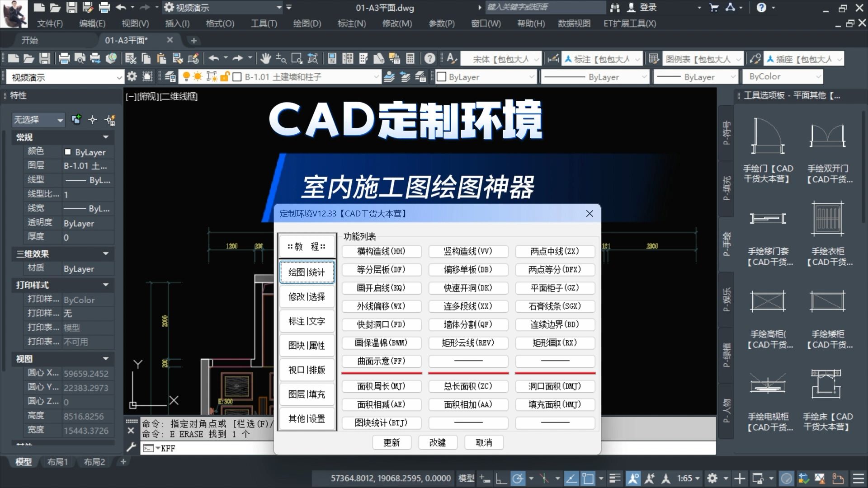Viewport: 868px width, 488px height.
Task: Click the 更新 button in the dialog
Action: coord(392,442)
